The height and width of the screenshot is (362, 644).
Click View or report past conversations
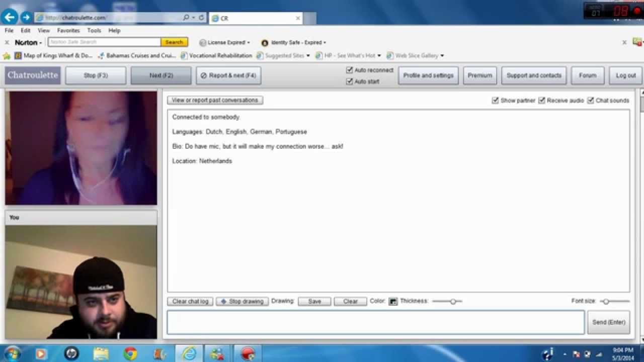click(215, 100)
